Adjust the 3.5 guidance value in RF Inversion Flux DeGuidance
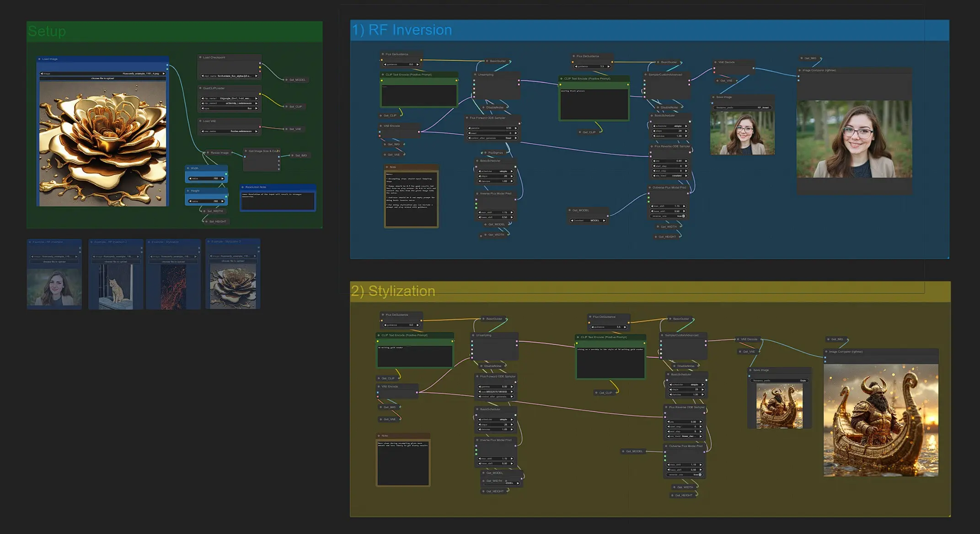Image resolution: width=980 pixels, height=534 pixels. (592, 66)
